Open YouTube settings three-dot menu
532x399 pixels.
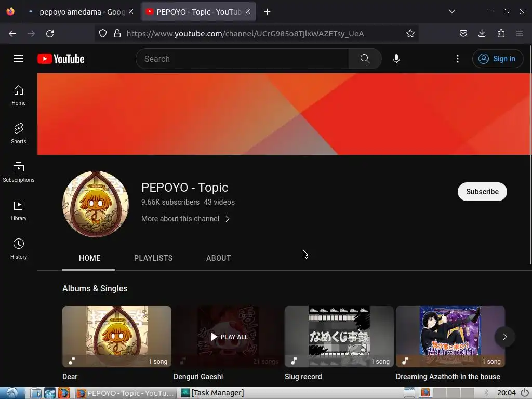458,59
